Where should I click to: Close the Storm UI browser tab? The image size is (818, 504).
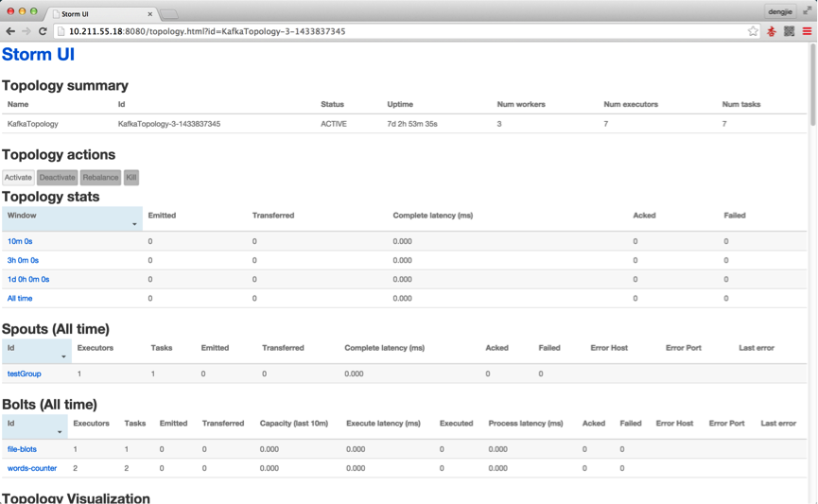[x=149, y=14]
